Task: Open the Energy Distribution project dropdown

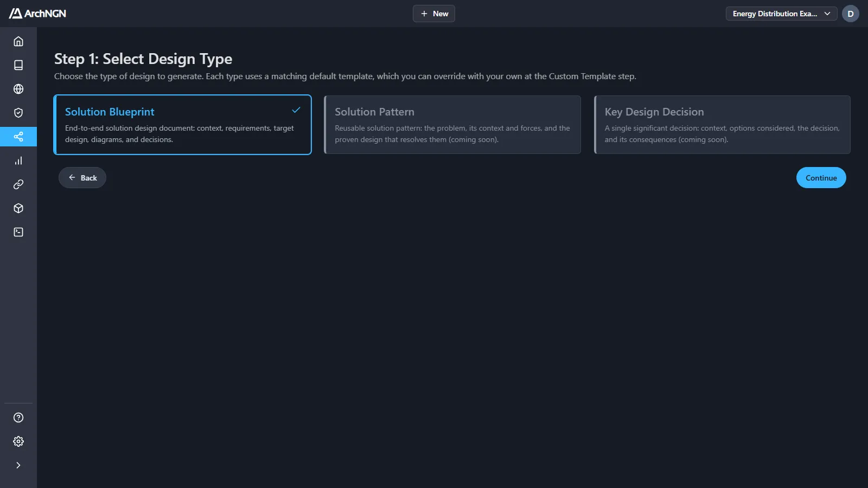Action: tap(781, 14)
